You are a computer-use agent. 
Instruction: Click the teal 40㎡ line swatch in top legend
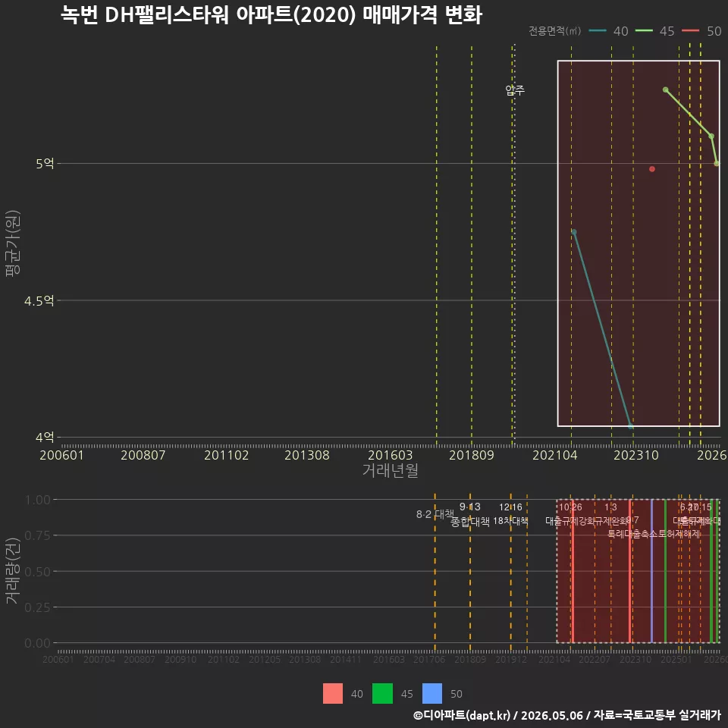click(x=597, y=31)
